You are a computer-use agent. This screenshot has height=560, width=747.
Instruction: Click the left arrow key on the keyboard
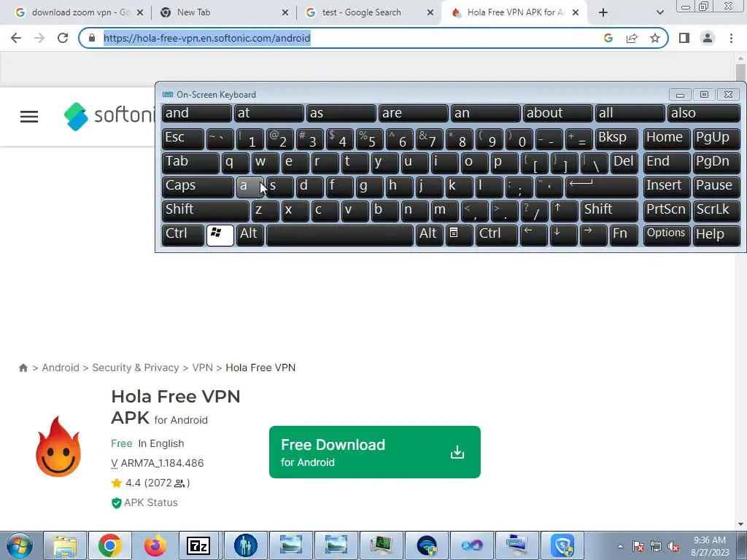coord(533,234)
